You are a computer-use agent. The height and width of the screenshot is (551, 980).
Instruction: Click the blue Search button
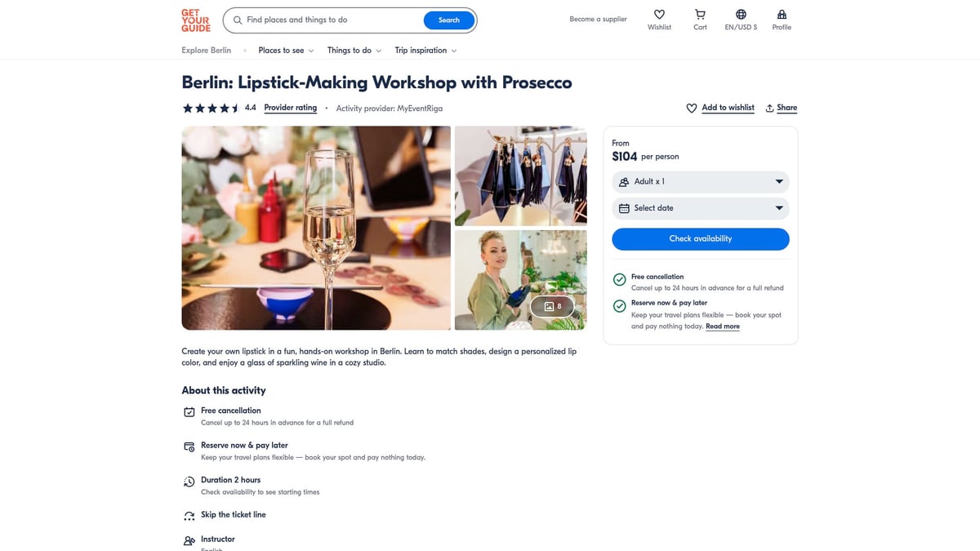click(x=449, y=20)
